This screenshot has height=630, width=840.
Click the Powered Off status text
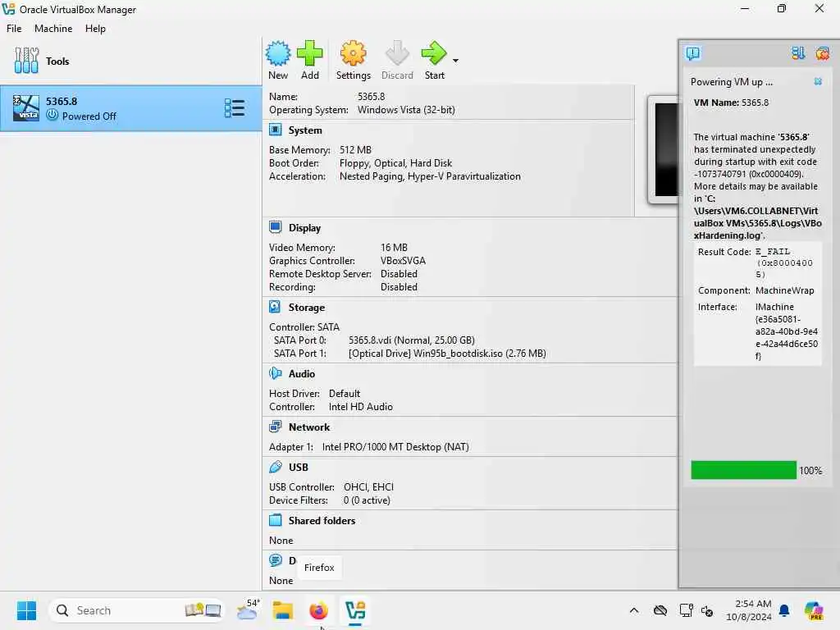click(89, 116)
